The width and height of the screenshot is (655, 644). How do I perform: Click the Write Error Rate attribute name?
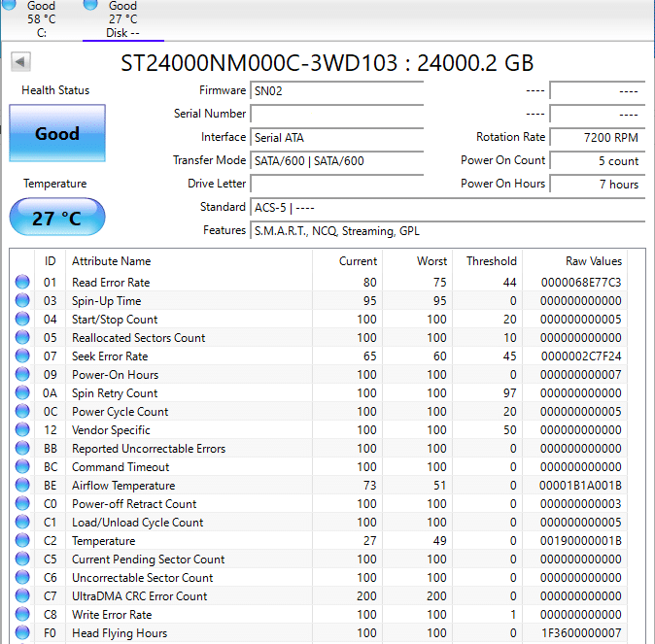click(112, 615)
